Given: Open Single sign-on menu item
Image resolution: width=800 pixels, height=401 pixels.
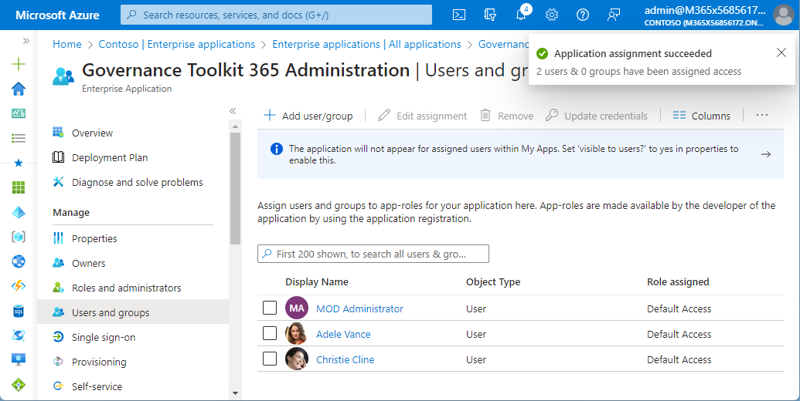Looking at the screenshot, I should coord(103,337).
